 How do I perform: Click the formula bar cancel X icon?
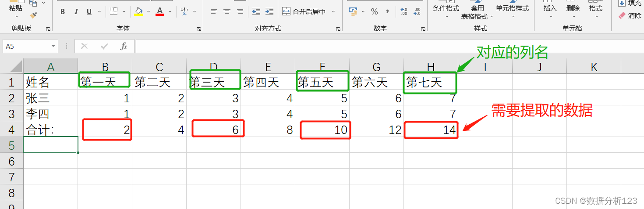(85, 46)
